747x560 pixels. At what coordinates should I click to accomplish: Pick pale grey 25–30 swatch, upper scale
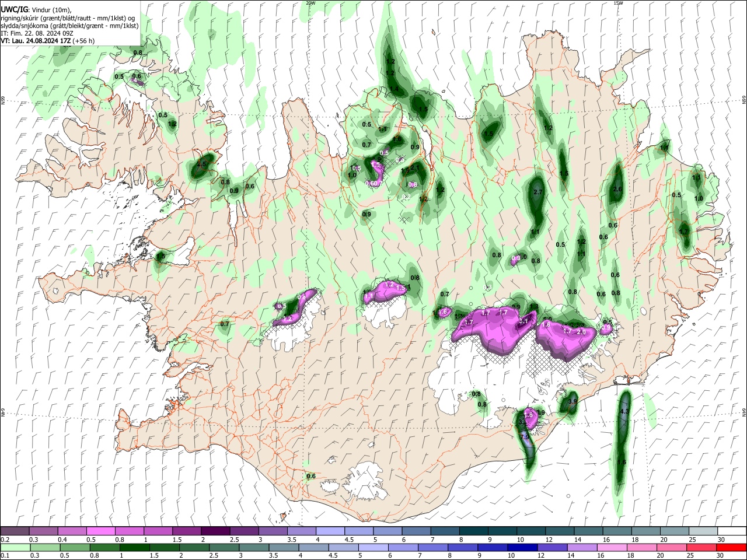pyautogui.click(x=704, y=531)
